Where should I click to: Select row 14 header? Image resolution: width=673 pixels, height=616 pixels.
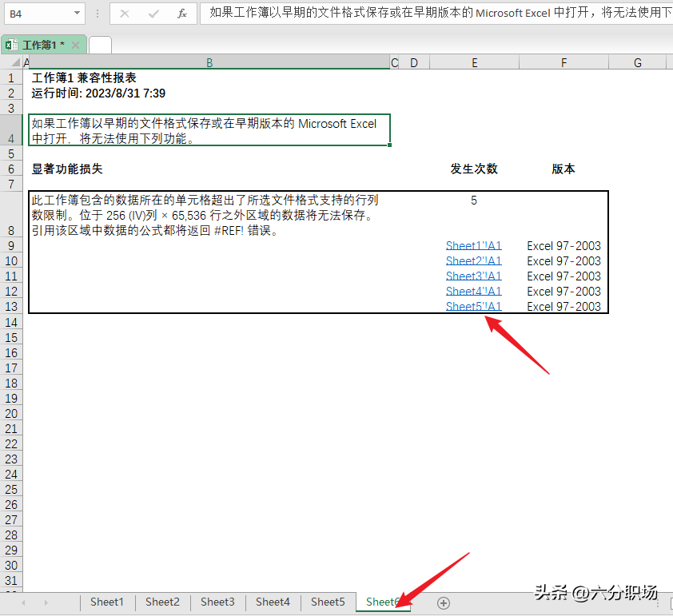point(11,322)
